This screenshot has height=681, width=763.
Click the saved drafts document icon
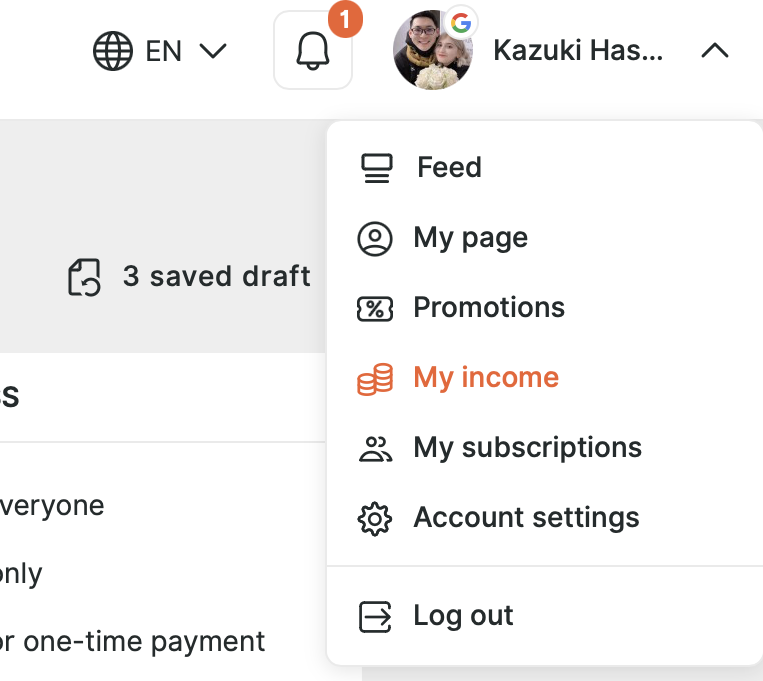(x=85, y=277)
